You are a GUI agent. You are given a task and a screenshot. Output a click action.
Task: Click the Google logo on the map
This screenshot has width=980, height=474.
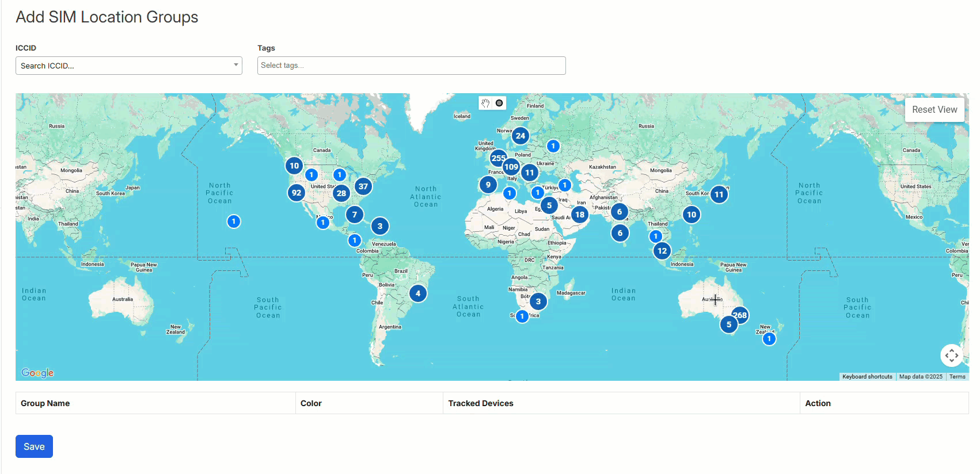pos(37,373)
